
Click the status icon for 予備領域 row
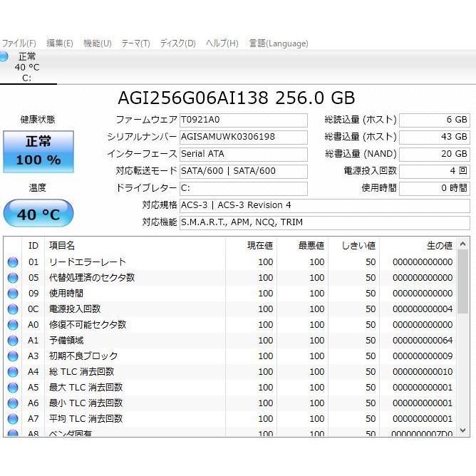[x=13, y=341]
